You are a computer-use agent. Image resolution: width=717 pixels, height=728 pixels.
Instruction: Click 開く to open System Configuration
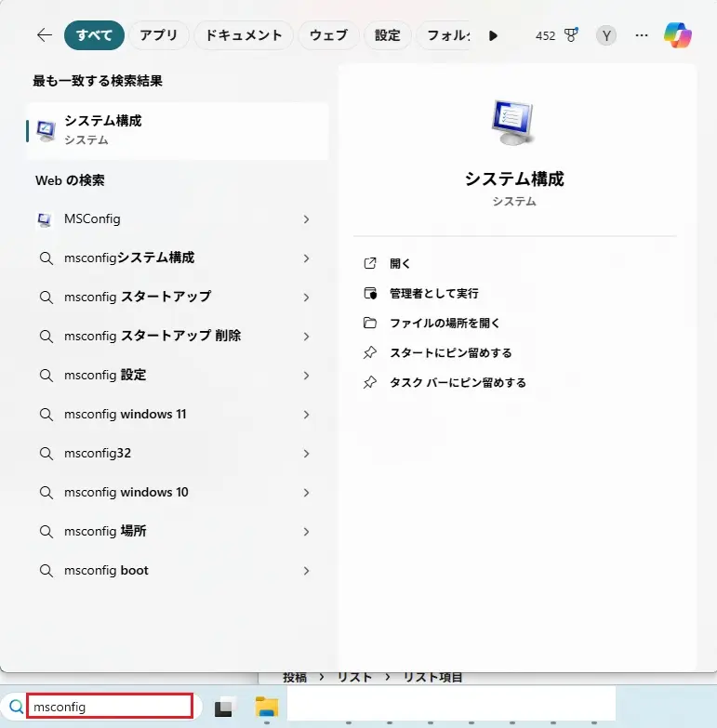pyautogui.click(x=400, y=263)
